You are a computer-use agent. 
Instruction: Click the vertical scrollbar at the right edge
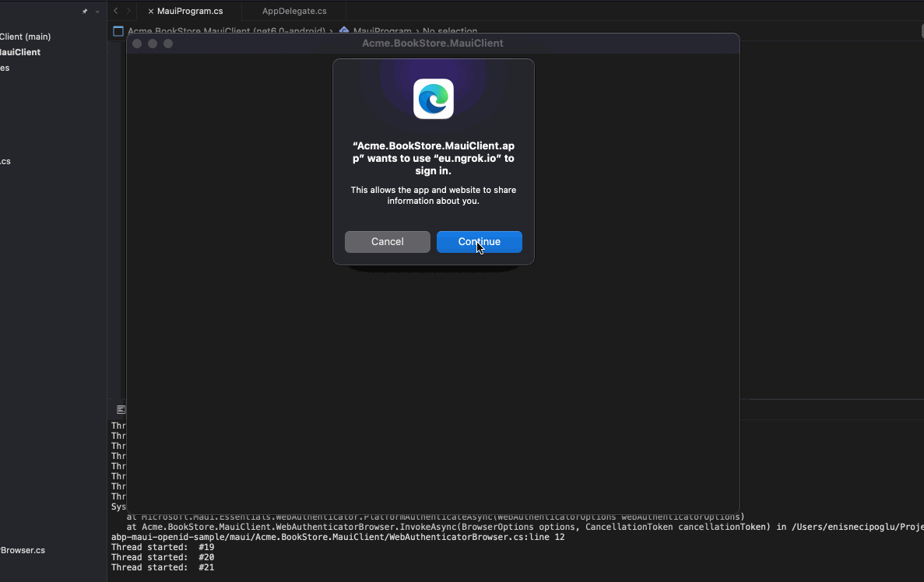pyautogui.click(x=922, y=30)
